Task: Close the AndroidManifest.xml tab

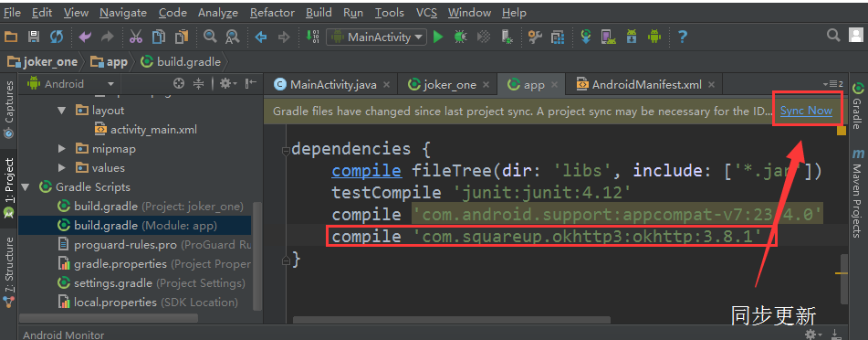Action: [711, 85]
